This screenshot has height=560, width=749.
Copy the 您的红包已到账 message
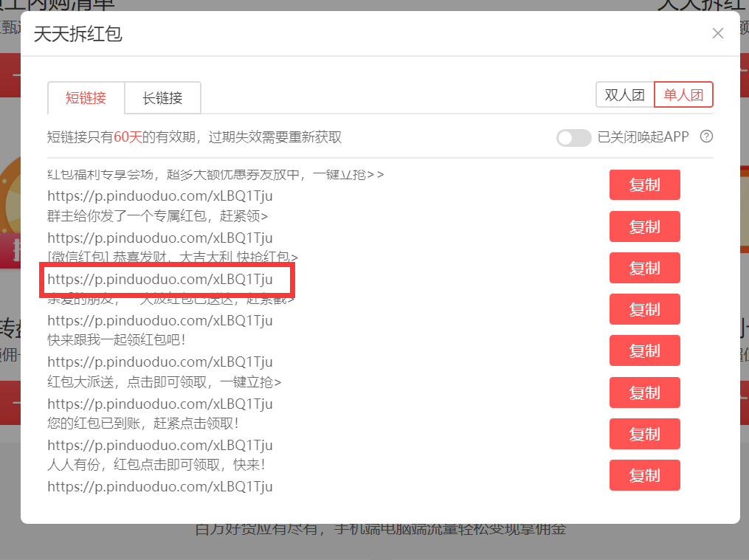click(644, 434)
